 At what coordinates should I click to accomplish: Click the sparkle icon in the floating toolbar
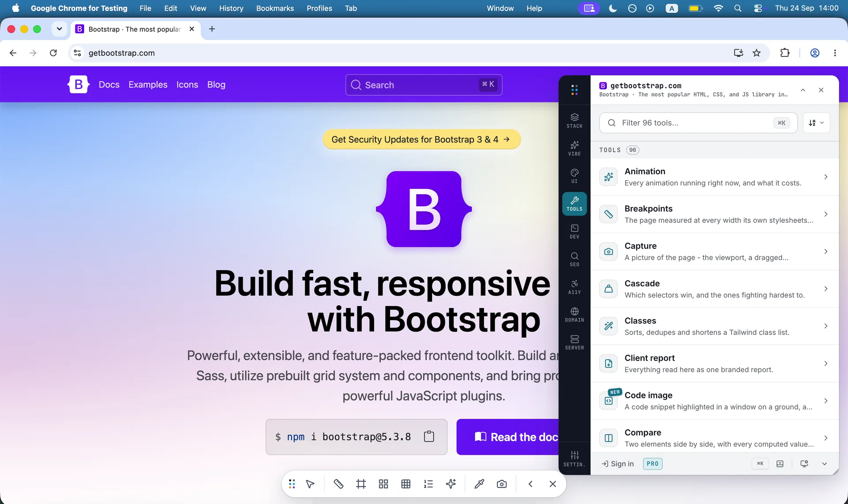pos(451,484)
